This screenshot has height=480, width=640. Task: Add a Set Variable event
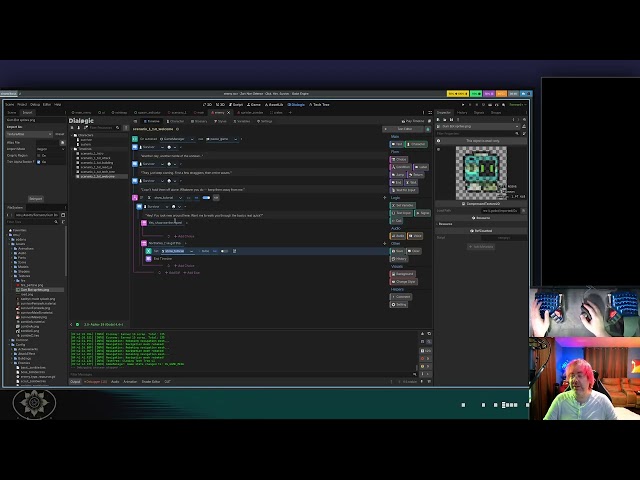(403, 205)
